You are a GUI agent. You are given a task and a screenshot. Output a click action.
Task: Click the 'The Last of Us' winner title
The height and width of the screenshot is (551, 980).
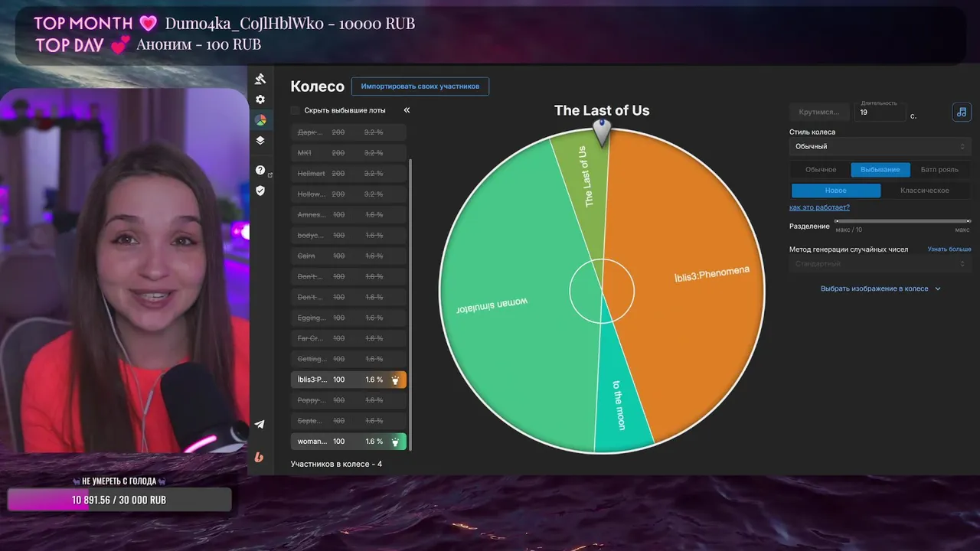point(602,110)
